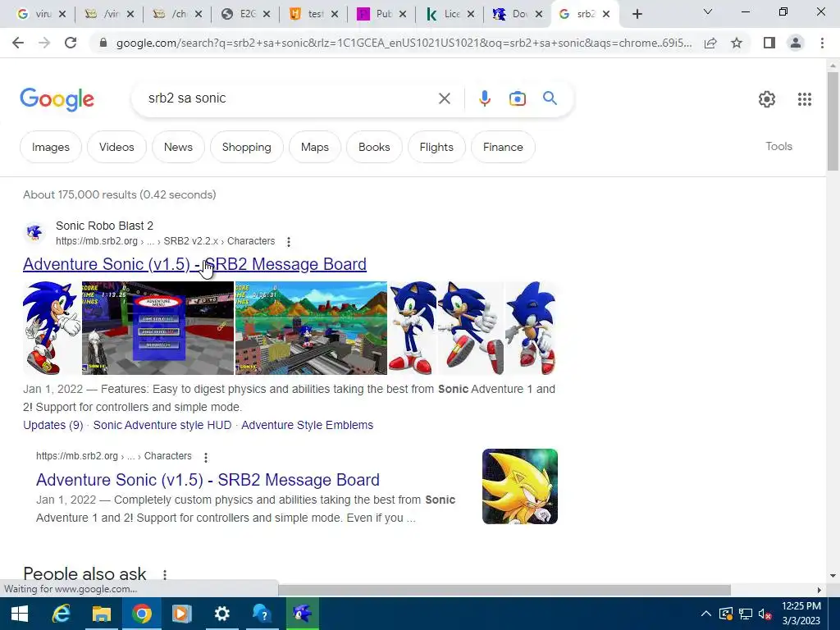
Task: Open first Adventure Sonic (v1.5) result link
Action: (194, 264)
